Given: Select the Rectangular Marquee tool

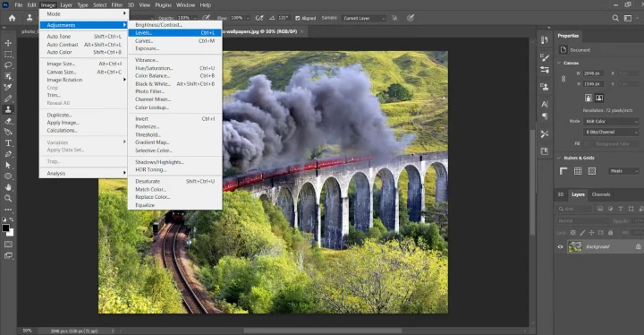Looking at the screenshot, I should [x=8, y=55].
